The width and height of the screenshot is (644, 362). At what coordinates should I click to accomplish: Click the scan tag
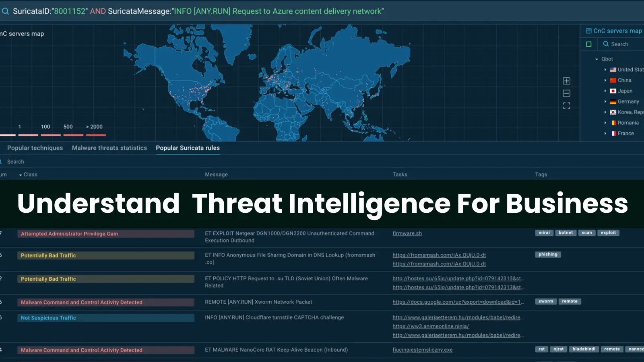click(587, 233)
